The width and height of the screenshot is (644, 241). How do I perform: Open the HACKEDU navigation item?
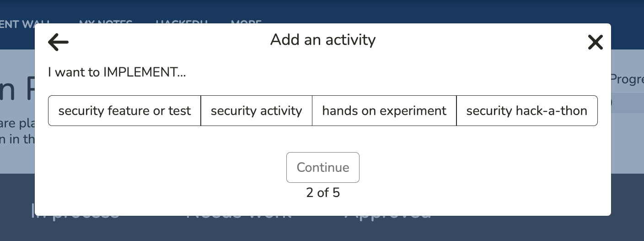click(x=182, y=21)
